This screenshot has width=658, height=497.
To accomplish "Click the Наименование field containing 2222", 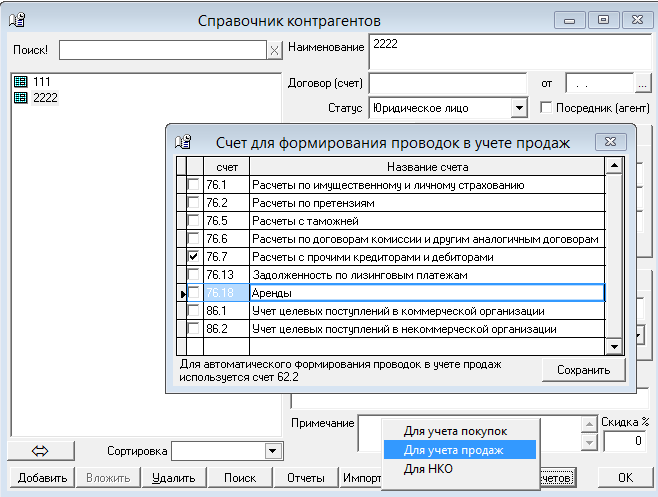I will (x=510, y=52).
